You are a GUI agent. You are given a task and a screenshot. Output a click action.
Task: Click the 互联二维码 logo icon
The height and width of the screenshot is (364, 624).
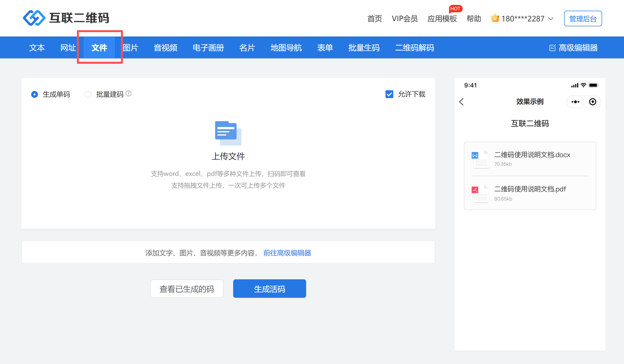click(x=34, y=18)
